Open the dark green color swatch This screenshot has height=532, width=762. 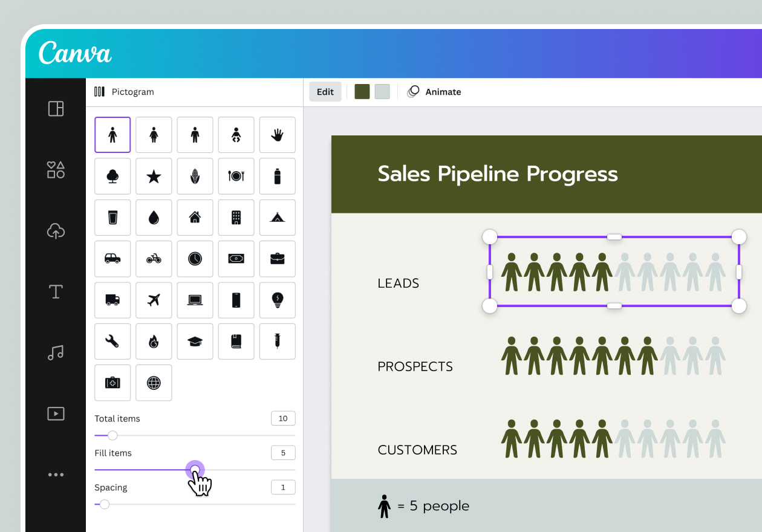tap(362, 91)
